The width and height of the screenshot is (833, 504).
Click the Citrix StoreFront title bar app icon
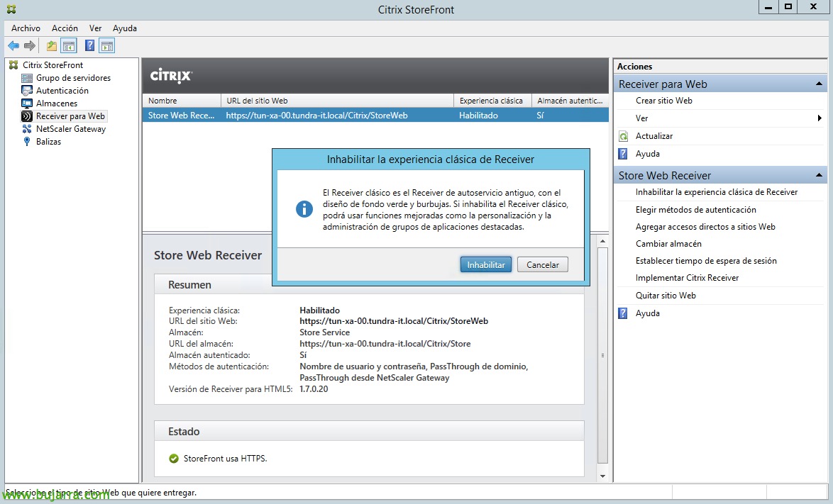[x=11, y=9]
